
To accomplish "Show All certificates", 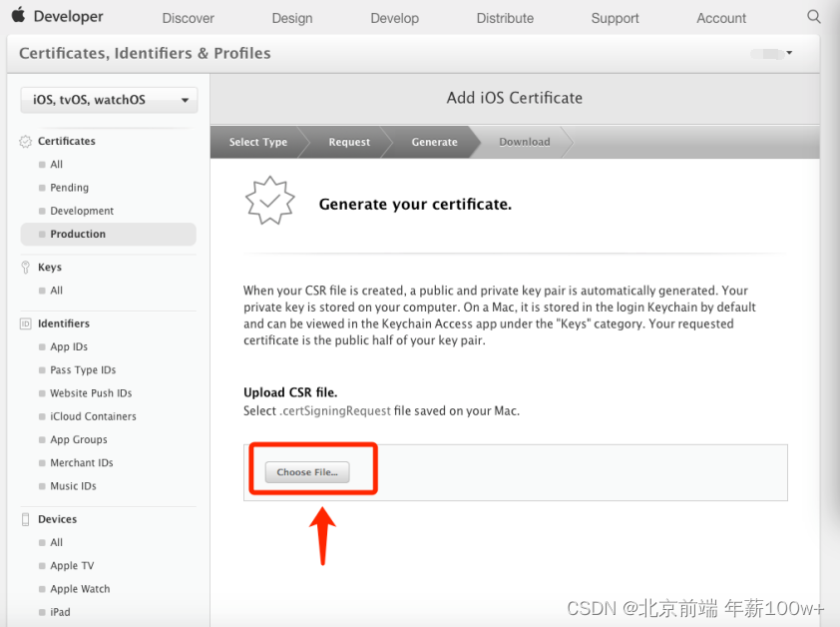I will click(x=56, y=164).
